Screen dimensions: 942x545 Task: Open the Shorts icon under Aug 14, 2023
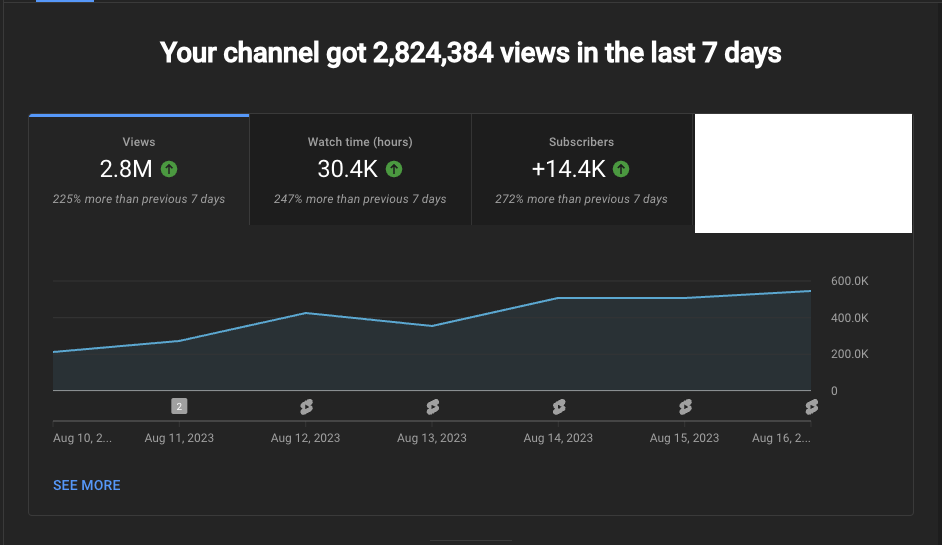[x=558, y=406]
